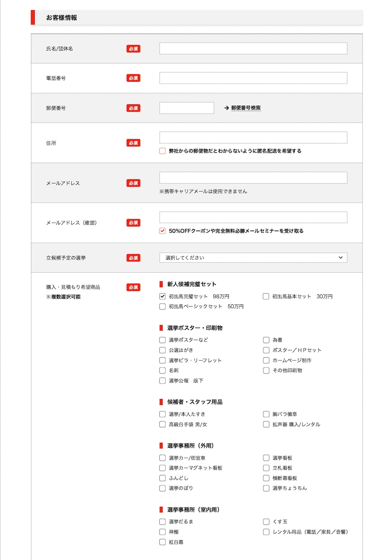392x560 pixels.
Task: Click the 選挙事務所（室内用） heading
Action: click(x=193, y=509)
